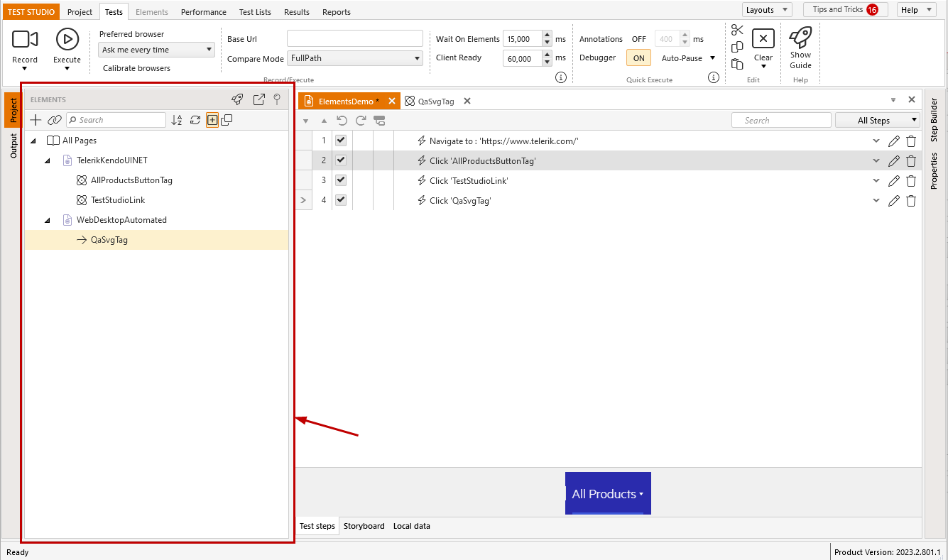
Task: Refresh the Elements tree
Action: [x=195, y=120]
